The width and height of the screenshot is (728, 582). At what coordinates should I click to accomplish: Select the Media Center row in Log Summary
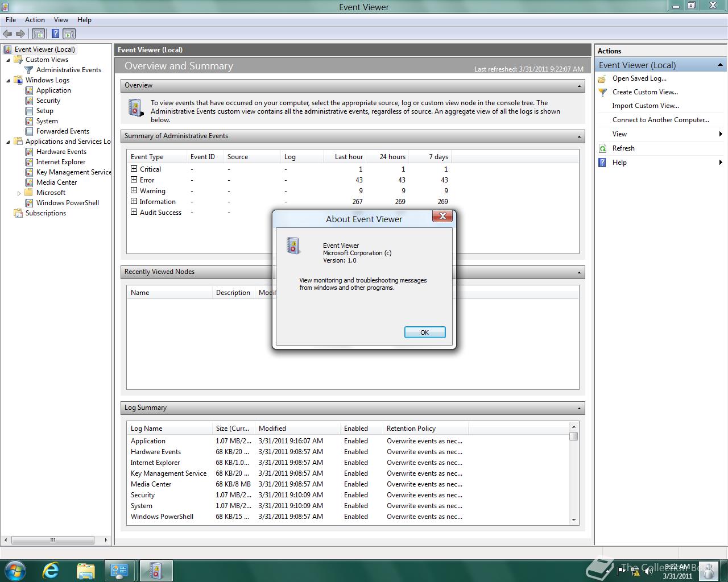pos(348,484)
